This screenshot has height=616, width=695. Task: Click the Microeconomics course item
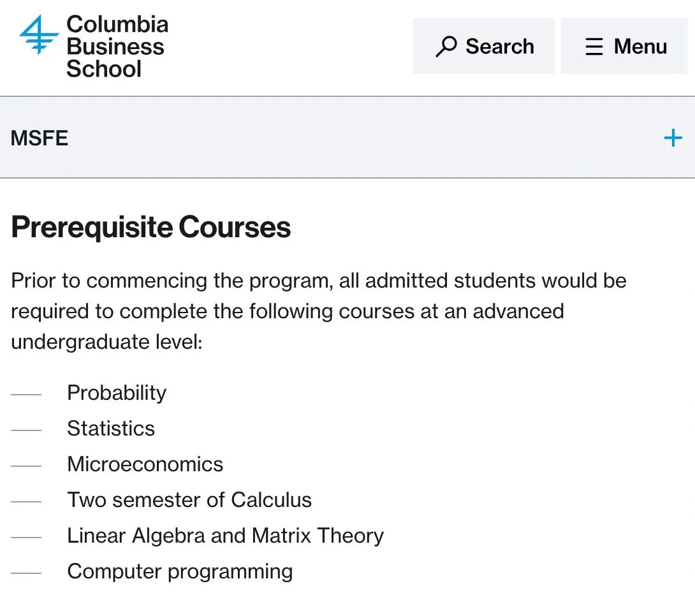145,464
